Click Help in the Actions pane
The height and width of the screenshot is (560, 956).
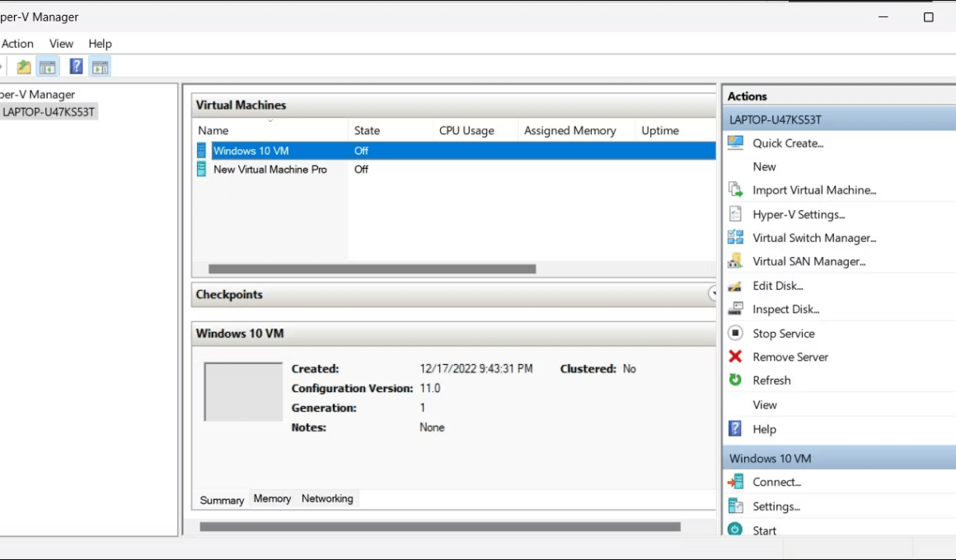point(764,429)
